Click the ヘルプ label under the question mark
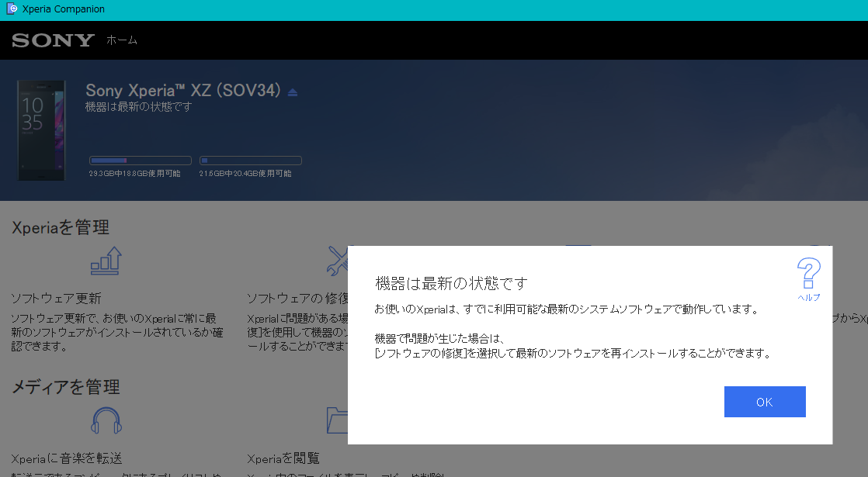Viewport: 868px width, 477px height. (x=809, y=296)
